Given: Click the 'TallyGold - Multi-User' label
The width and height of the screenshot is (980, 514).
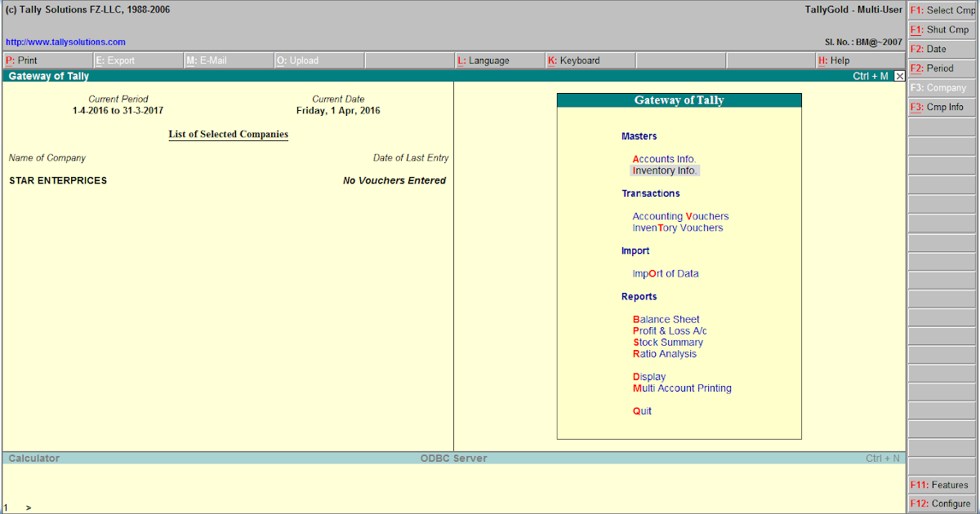Looking at the screenshot, I should pyautogui.click(x=853, y=10).
